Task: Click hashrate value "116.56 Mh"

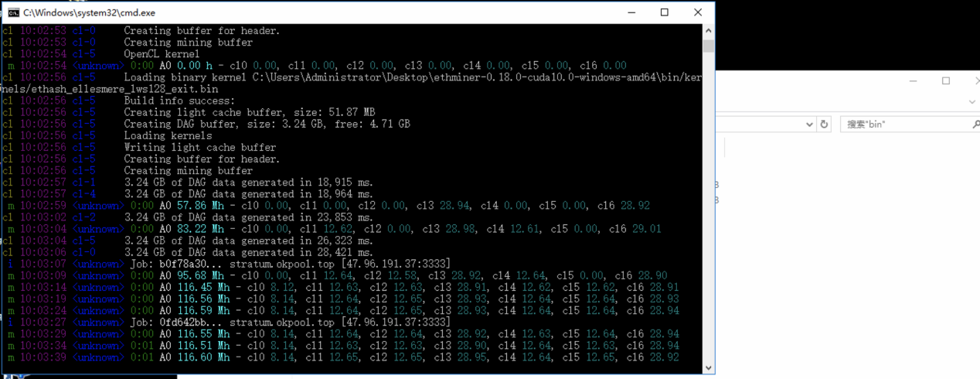Action: click(x=203, y=299)
